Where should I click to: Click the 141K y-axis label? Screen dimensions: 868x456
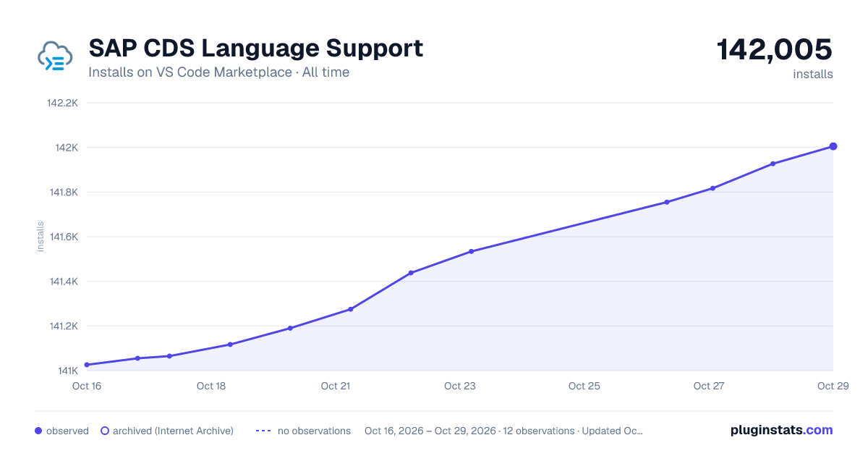[67, 371]
